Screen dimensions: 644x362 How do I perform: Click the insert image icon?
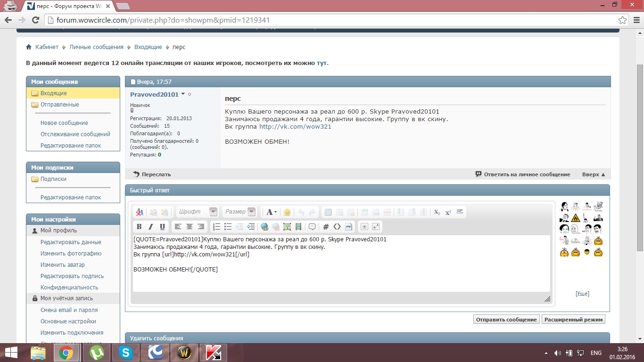click(x=287, y=227)
